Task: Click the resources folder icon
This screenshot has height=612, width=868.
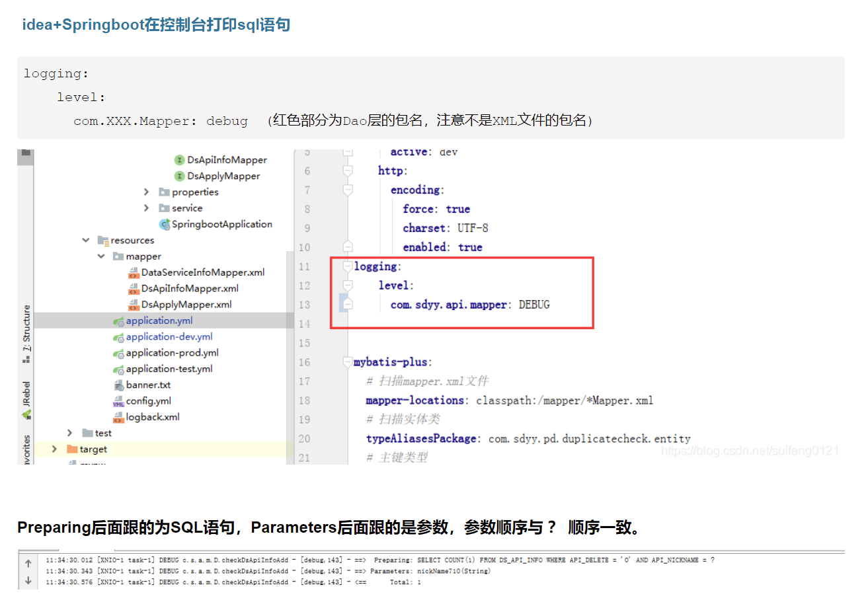Action: 102,240
